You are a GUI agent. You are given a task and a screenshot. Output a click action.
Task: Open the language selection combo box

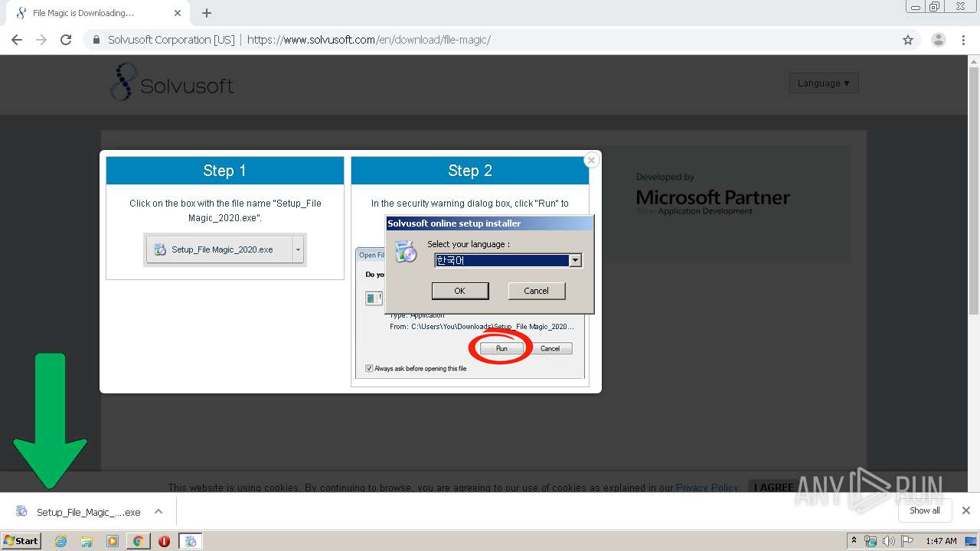click(x=508, y=260)
